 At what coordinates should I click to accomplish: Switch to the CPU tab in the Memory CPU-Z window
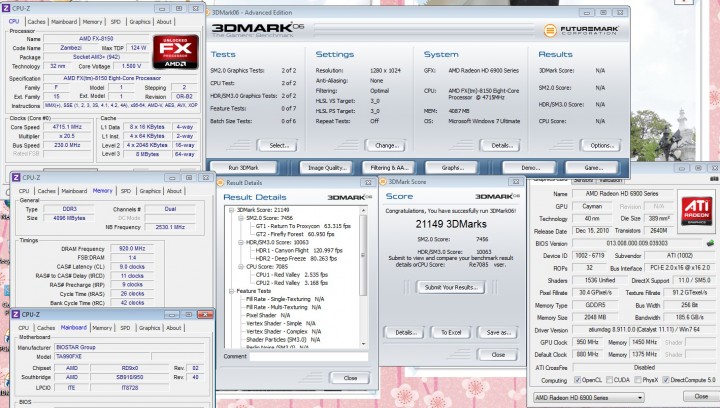click(24, 191)
